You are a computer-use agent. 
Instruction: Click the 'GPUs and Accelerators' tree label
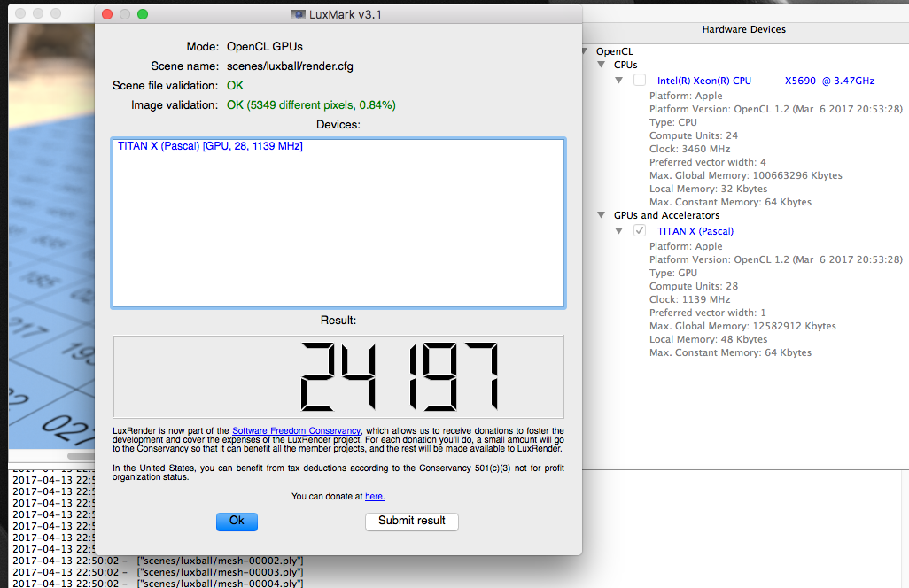tap(666, 215)
